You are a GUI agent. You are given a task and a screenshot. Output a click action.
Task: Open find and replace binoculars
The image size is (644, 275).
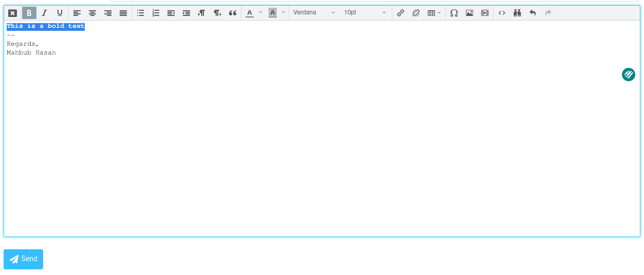(517, 13)
